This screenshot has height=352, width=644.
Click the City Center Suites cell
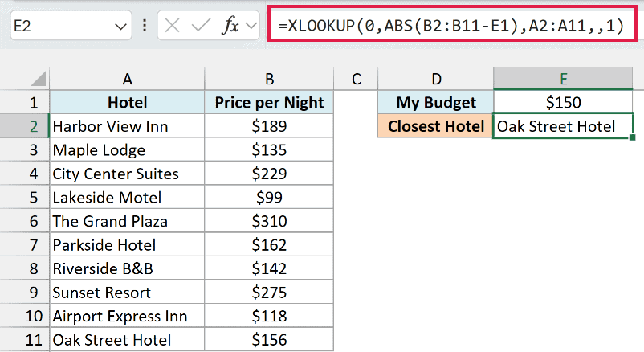point(128,174)
